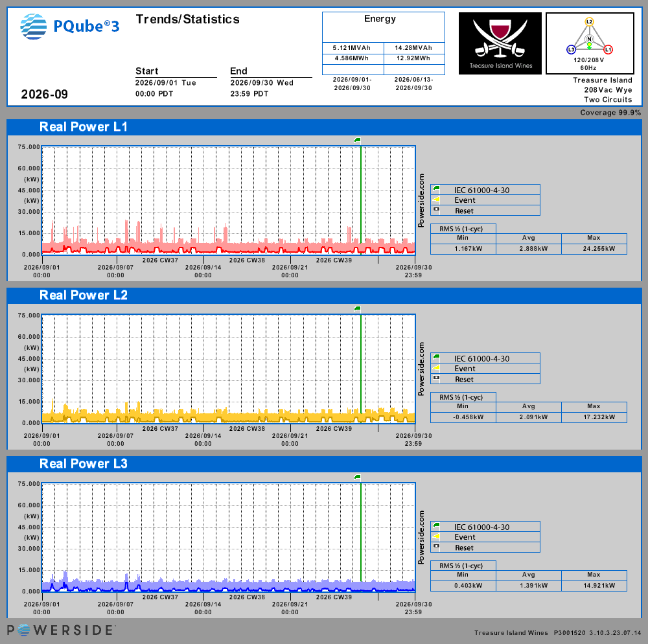Click the End date 2026/09/30 Wed
Screen dimensions: 648x644
[262, 83]
